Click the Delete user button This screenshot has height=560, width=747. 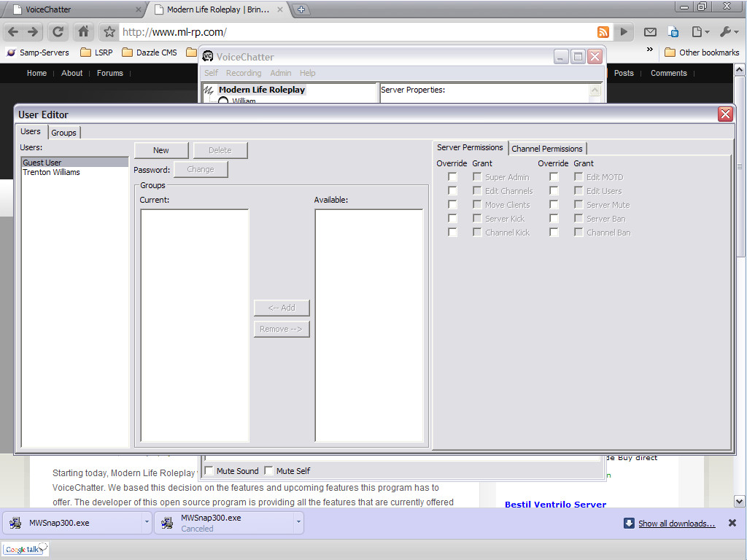[220, 150]
